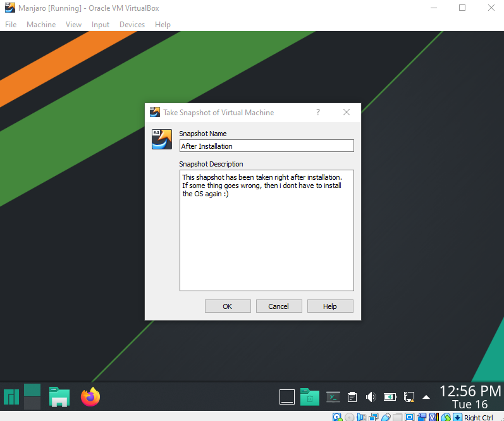Image resolution: width=504 pixels, height=421 pixels.
Task: Click inside the Snapshot Description text area
Action: pos(266,230)
